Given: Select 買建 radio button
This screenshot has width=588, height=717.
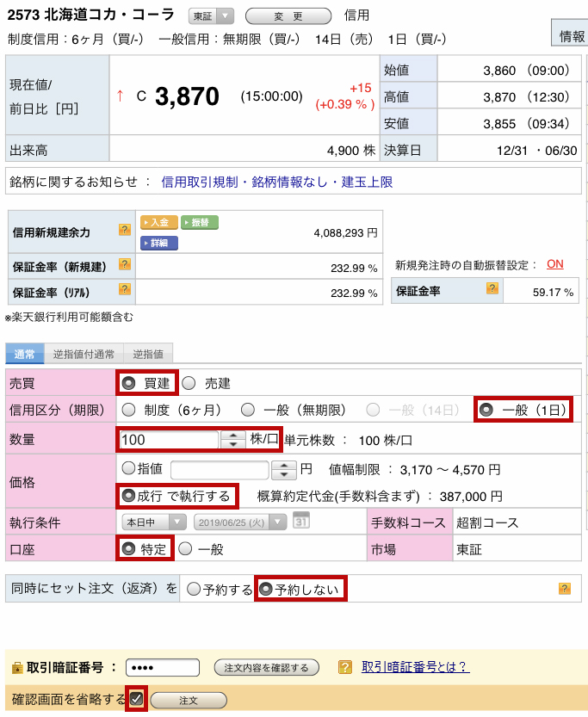Looking at the screenshot, I should pos(129,383).
